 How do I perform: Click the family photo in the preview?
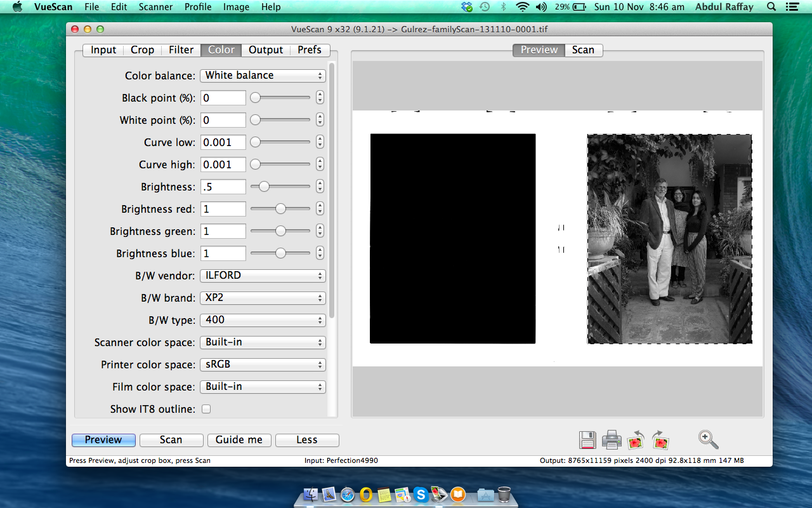pyautogui.click(x=669, y=239)
